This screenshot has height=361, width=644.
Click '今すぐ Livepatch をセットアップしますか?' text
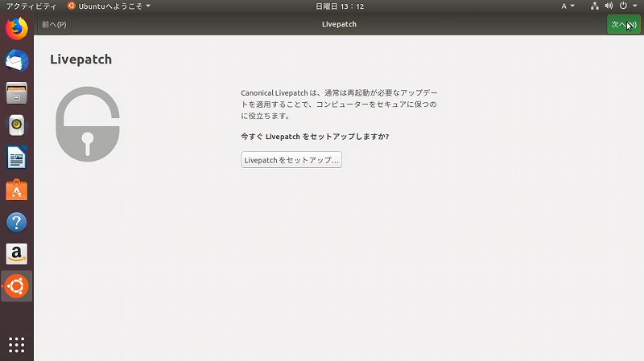(x=315, y=137)
